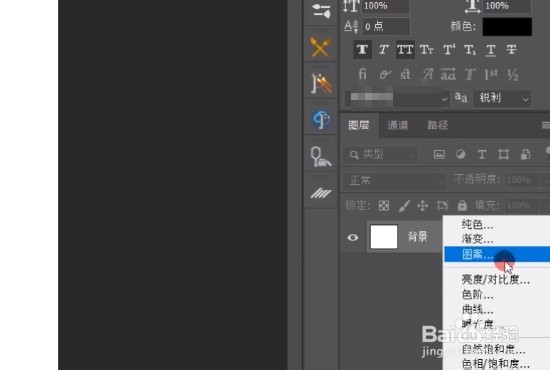550x370 pixels.
Task: Enable fractions ½ OpenType button
Action: click(512, 74)
